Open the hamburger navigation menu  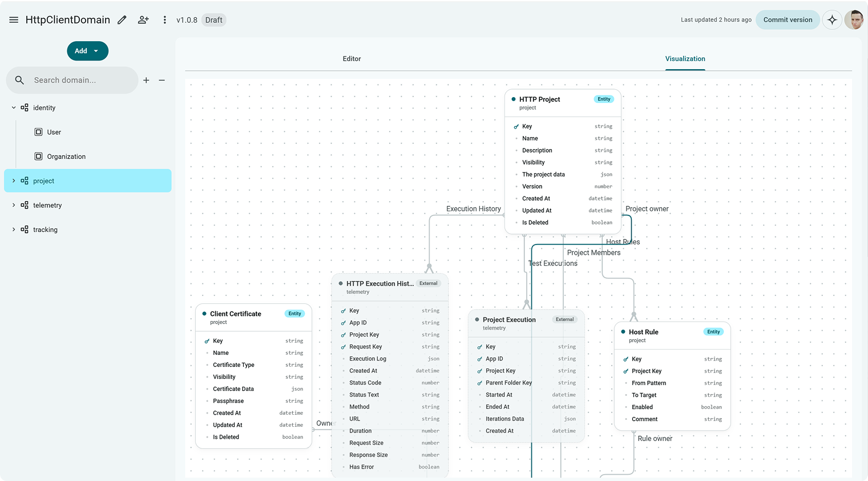pyautogui.click(x=14, y=20)
